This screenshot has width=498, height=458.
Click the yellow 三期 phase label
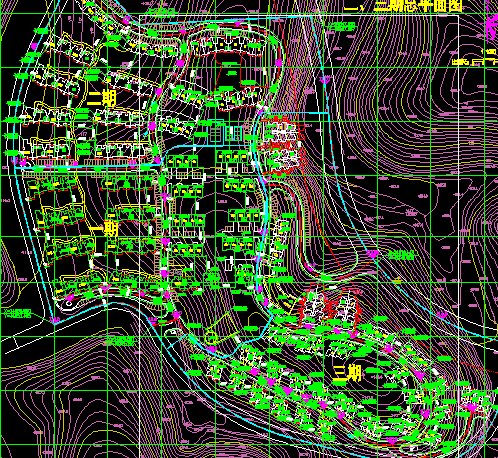[348, 374]
